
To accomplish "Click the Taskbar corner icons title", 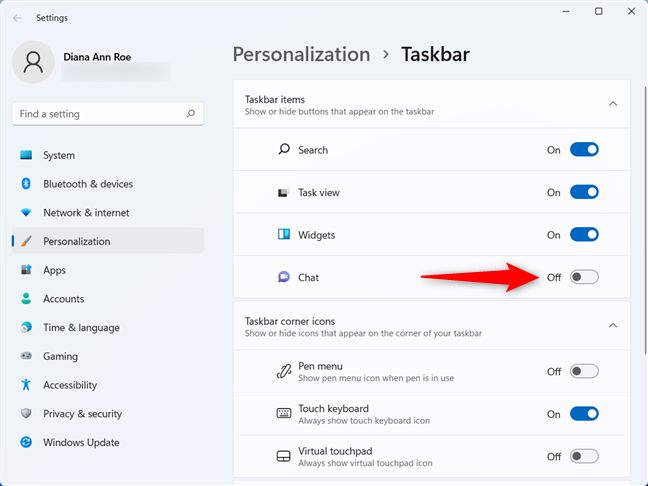I will point(290,321).
